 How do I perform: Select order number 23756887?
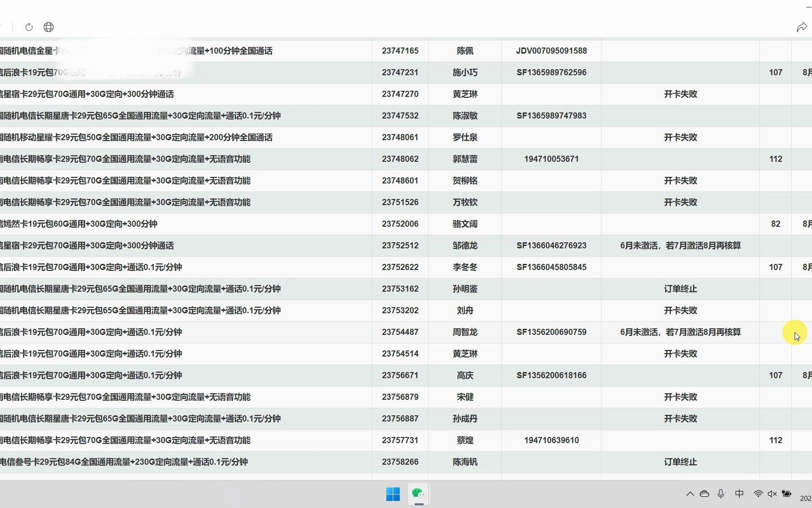(x=400, y=419)
